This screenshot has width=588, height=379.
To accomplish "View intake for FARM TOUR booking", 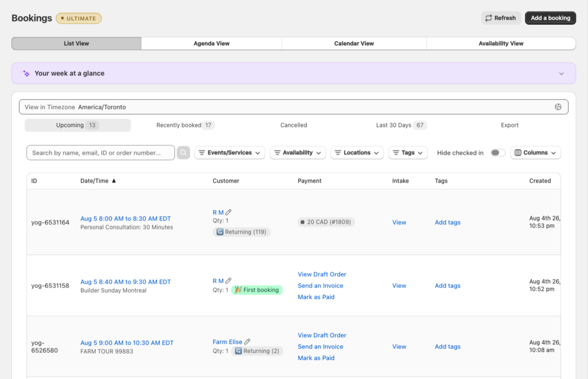I will 399,347.
